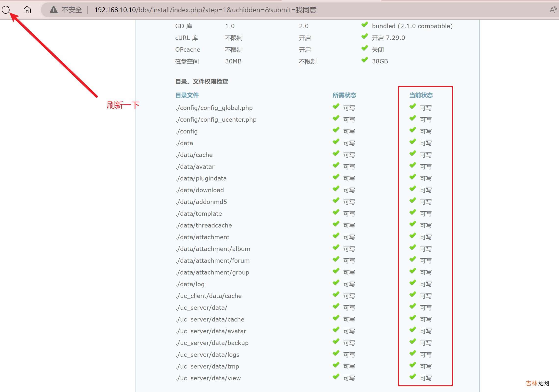This screenshot has width=559, height=392.
Task: Open the browser home page icon
Action: tap(27, 10)
